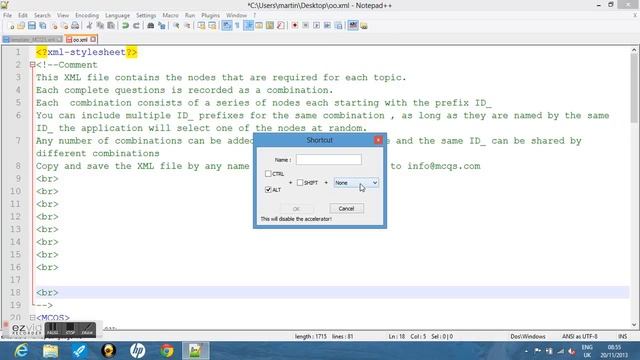The width and height of the screenshot is (640, 360).
Task: Click the Replace toolbar icon
Action: pos(162,26)
